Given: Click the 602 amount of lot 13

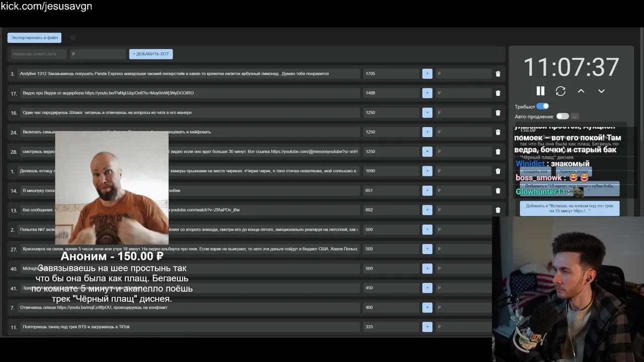Looking at the screenshot, I should click(x=391, y=210).
